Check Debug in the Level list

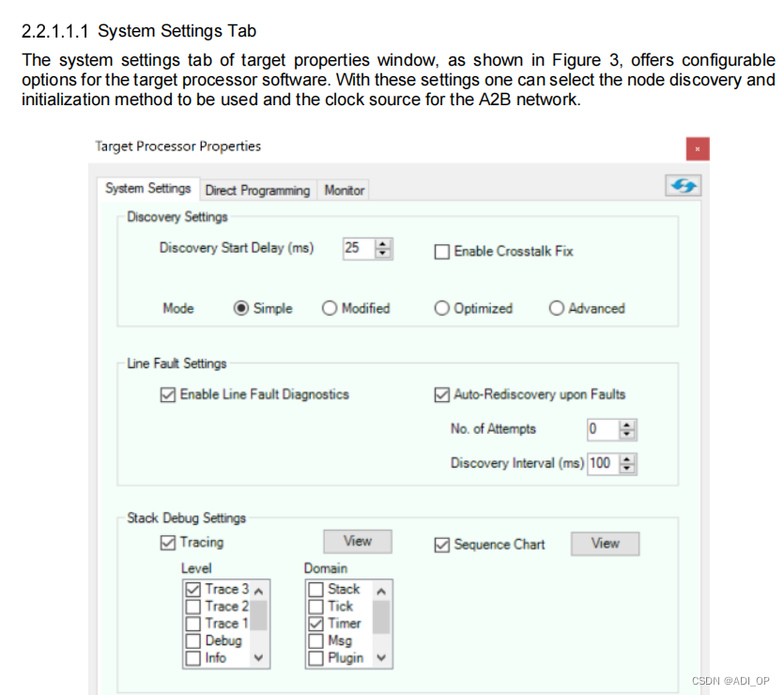point(193,641)
